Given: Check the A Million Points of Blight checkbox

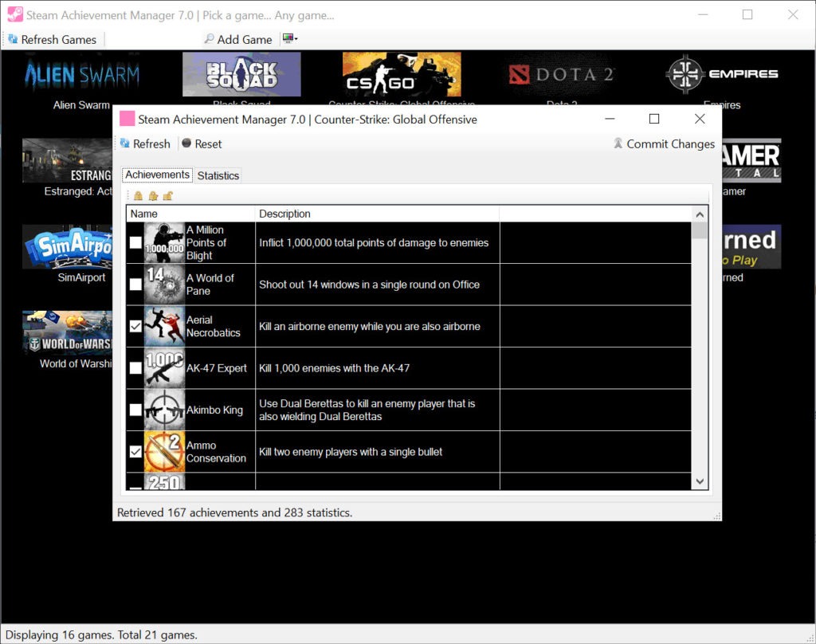Looking at the screenshot, I should (x=135, y=242).
